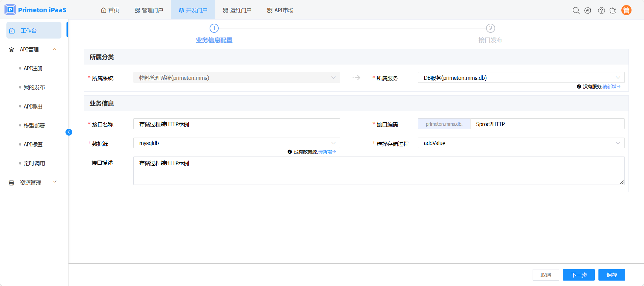
Task: Click the 下一步 button
Action: tap(579, 275)
